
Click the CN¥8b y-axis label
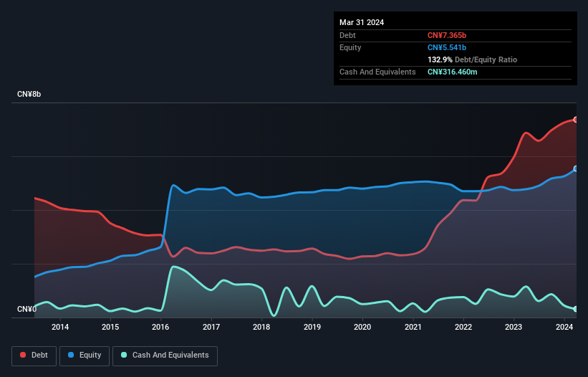point(29,94)
